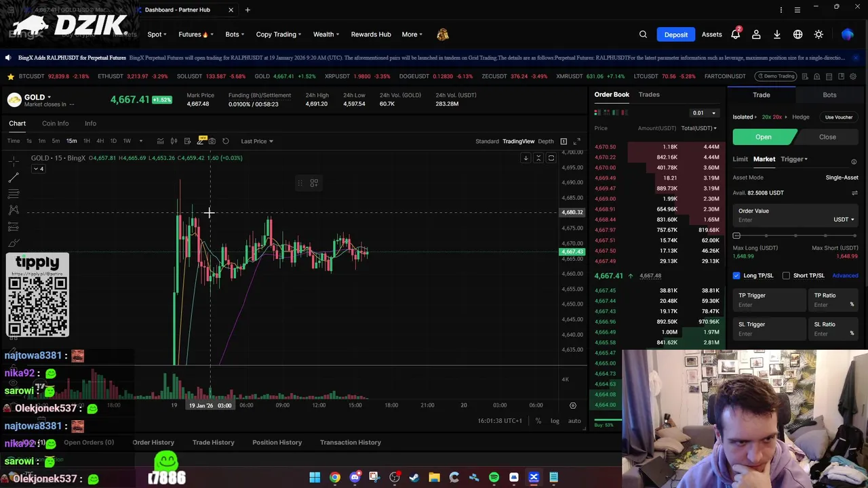The width and height of the screenshot is (868, 488).
Task: Expand the chart to fullscreen icon
Action: [x=576, y=141]
